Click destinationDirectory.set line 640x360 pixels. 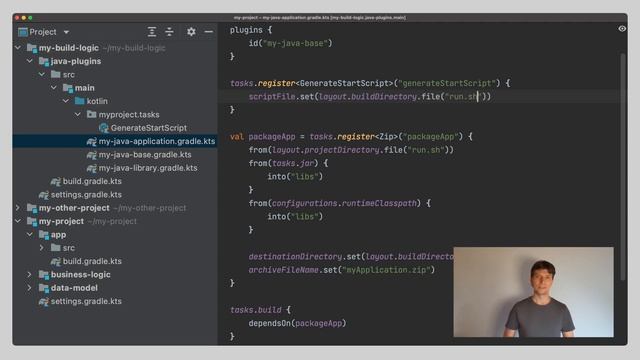351,257
